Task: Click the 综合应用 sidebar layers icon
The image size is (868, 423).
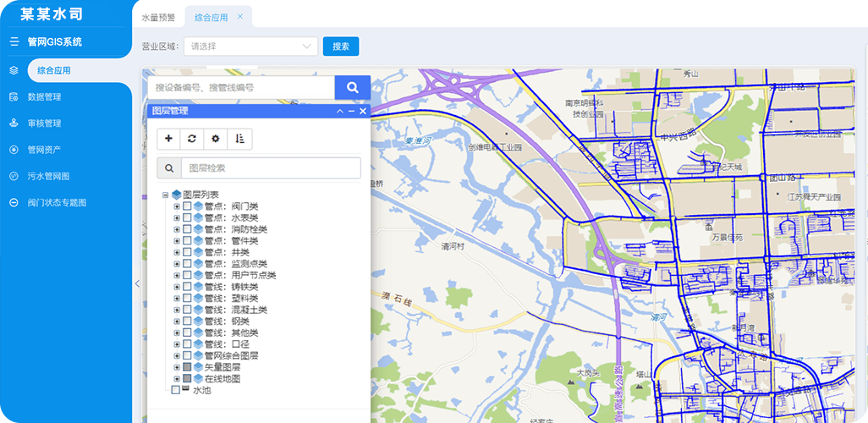Action: click(14, 70)
